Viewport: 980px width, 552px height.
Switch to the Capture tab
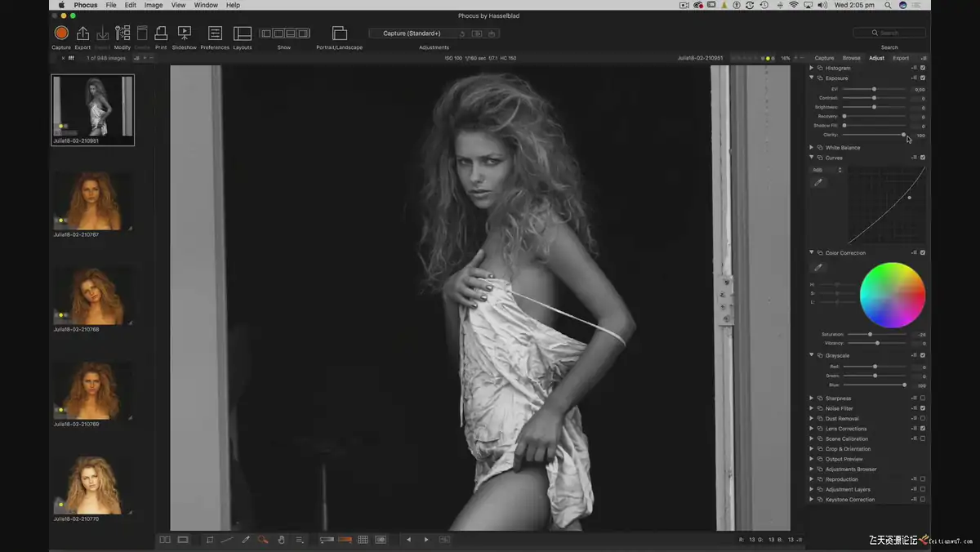(825, 58)
